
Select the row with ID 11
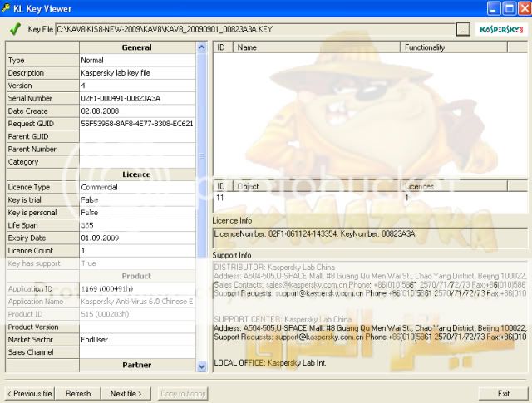370,198
